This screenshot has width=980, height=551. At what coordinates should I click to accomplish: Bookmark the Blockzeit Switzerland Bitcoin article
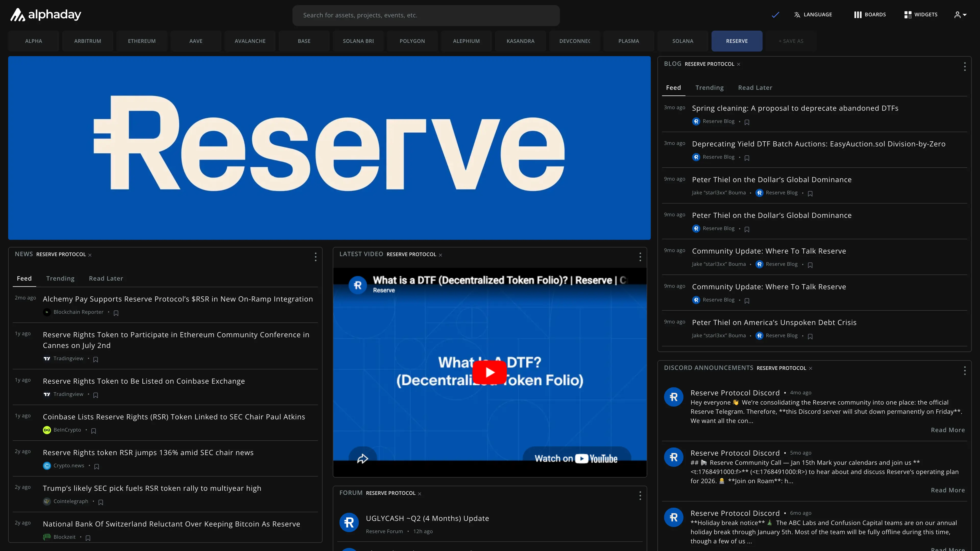coord(88,538)
